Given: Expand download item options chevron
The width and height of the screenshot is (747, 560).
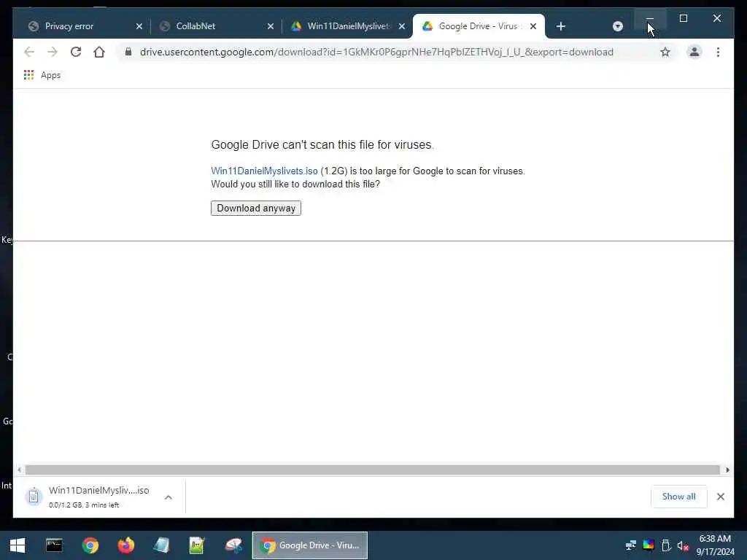Looking at the screenshot, I should click(169, 497).
